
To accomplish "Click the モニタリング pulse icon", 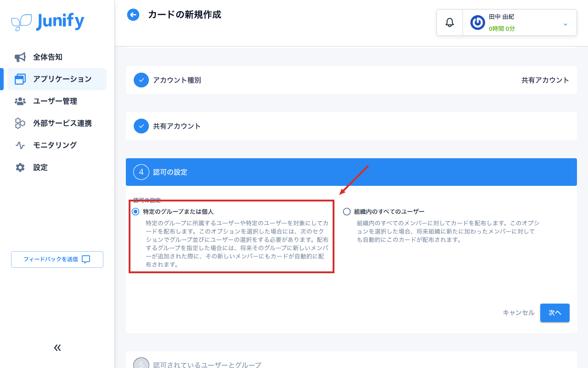I will tap(20, 145).
